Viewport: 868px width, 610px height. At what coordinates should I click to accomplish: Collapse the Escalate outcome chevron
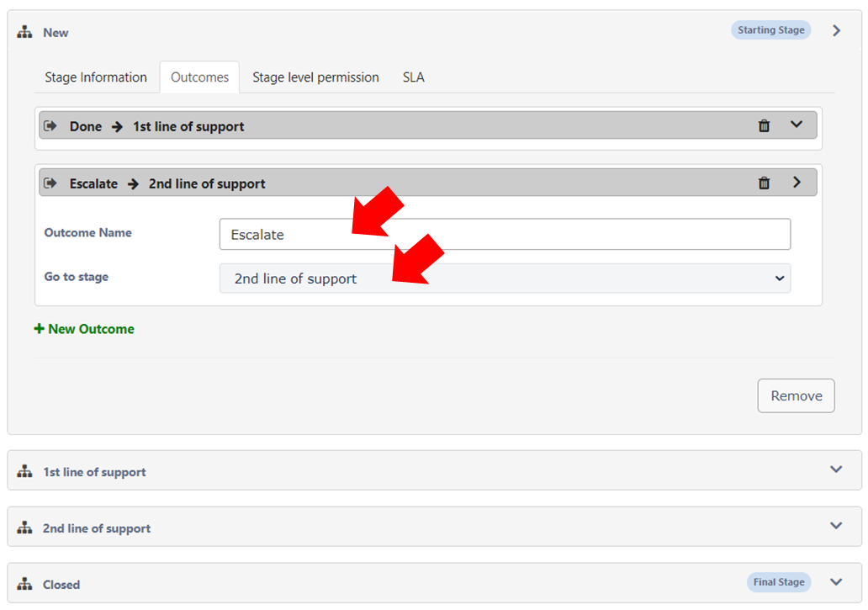797,182
